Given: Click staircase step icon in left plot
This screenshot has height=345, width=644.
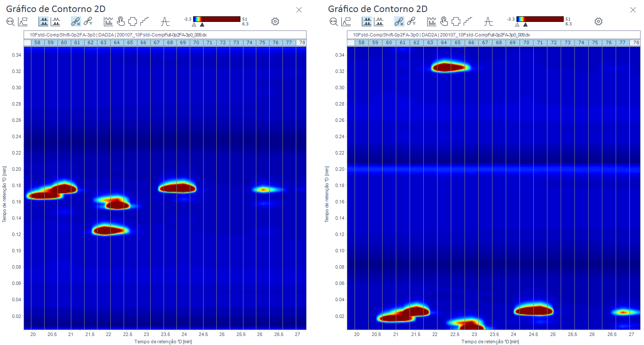Looking at the screenshot, I should [x=145, y=21].
